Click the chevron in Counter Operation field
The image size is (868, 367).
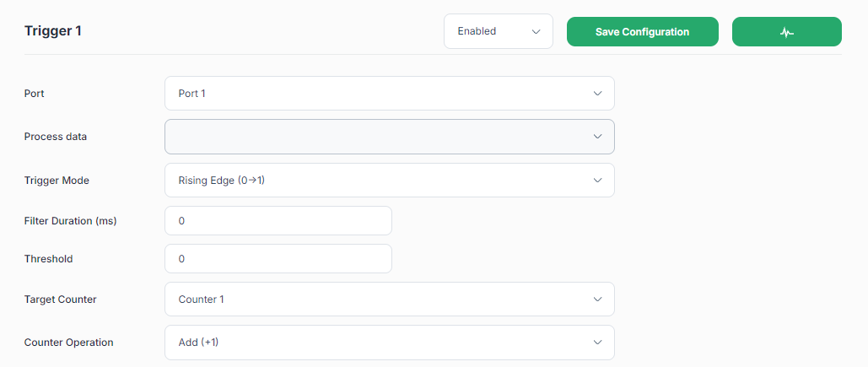coord(597,343)
